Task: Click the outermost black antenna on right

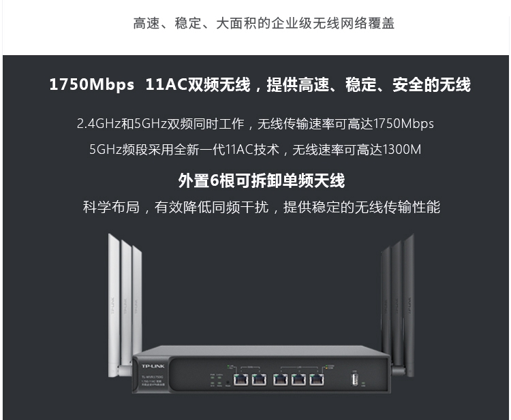Action: point(409,306)
